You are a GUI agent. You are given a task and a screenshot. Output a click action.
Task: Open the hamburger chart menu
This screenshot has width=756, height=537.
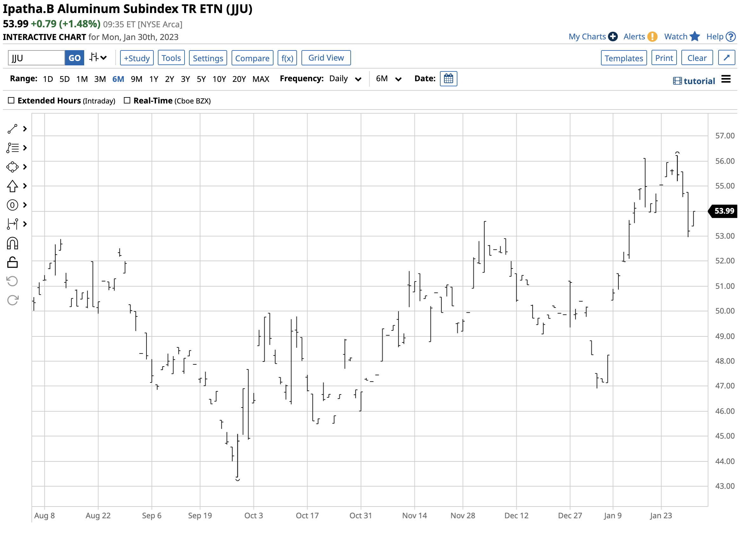pyautogui.click(x=726, y=79)
